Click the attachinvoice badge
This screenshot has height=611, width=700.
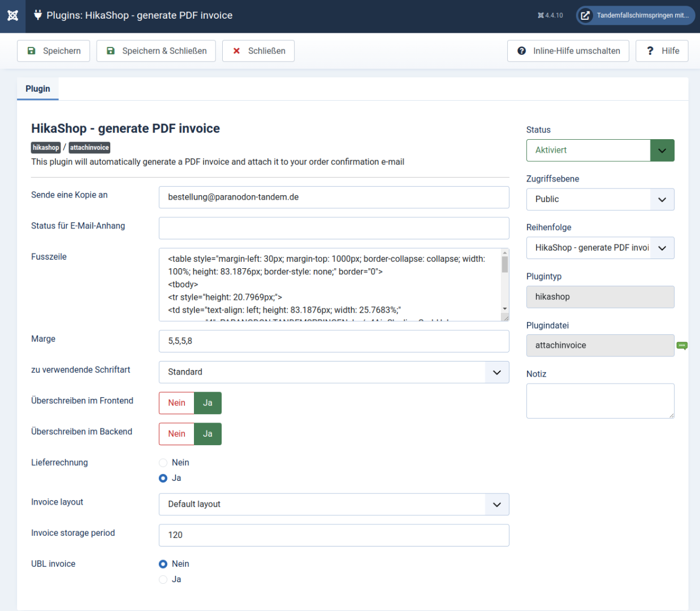(x=89, y=148)
